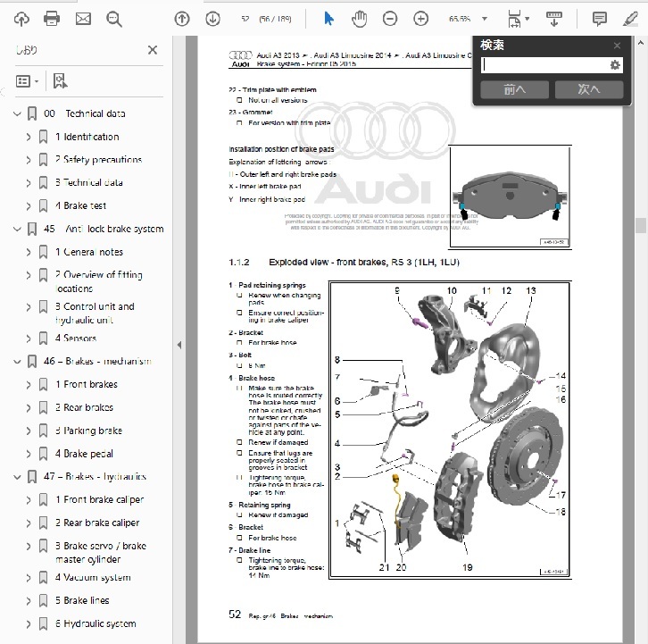Click the brake pad installation image
Screen dimensions: 648x644
pos(510,197)
